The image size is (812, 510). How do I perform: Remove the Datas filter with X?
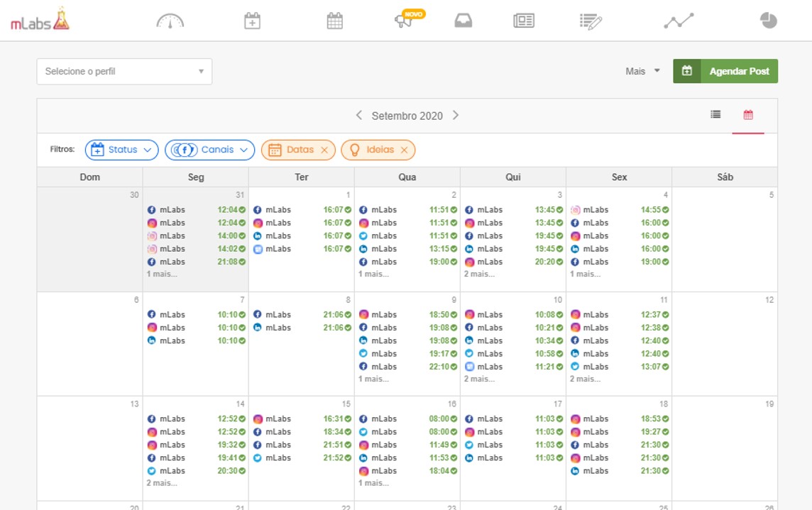(x=324, y=150)
